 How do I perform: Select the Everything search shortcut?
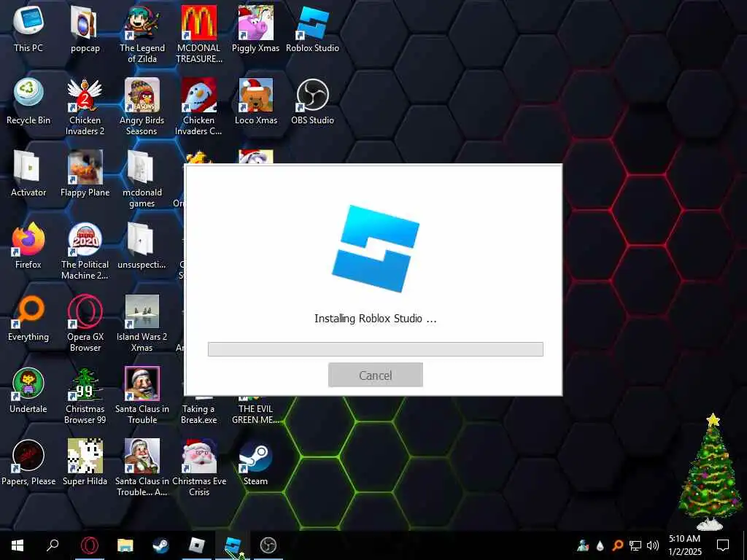pyautogui.click(x=28, y=318)
